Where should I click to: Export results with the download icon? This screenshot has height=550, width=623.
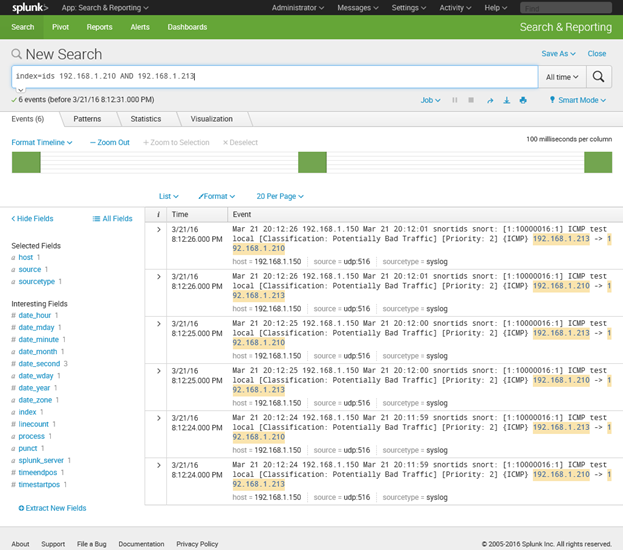(x=507, y=100)
